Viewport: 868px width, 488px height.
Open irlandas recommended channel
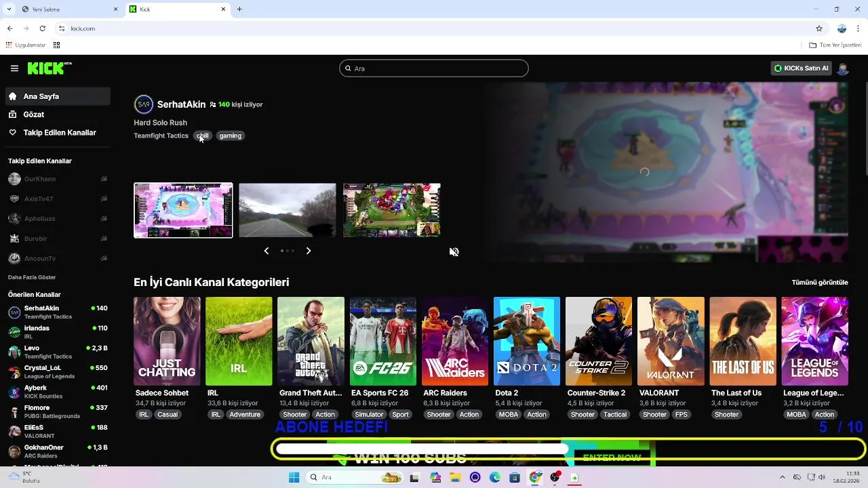pyautogui.click(x=58, y=331)
